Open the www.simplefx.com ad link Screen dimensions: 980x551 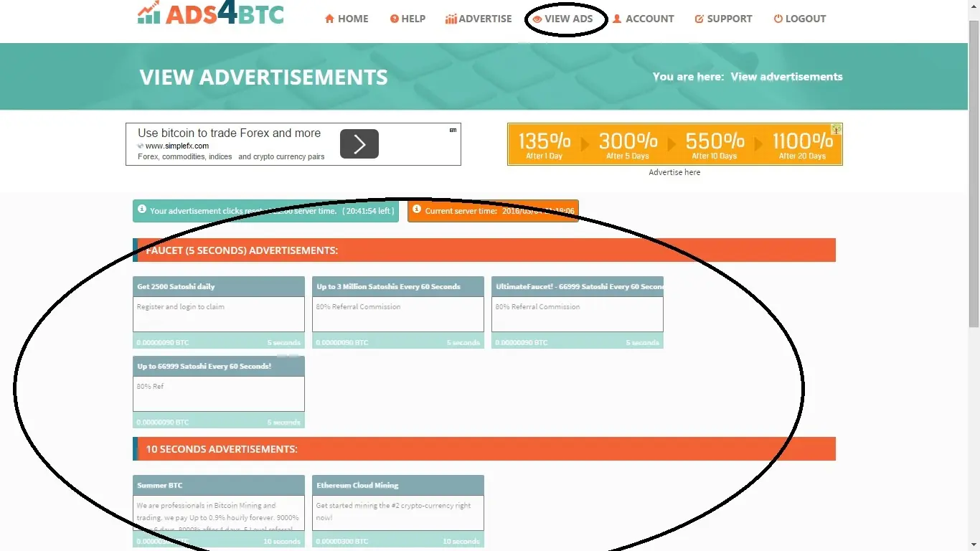pos(177,146)
